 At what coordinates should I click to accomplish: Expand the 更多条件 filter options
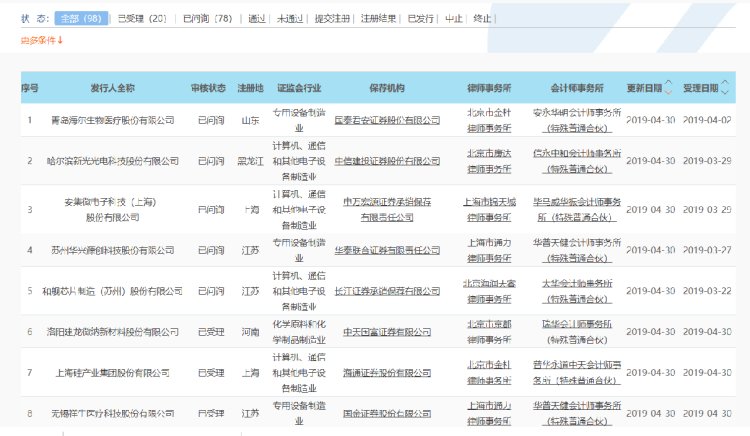pyautogui.click(x=42, y=40)
